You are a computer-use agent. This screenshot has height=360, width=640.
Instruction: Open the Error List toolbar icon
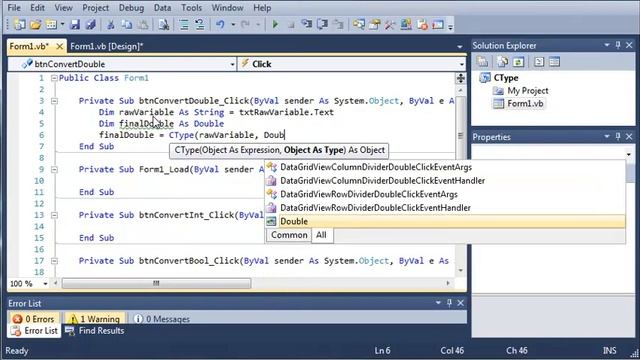pyautogui.click(x=422, y=24)
